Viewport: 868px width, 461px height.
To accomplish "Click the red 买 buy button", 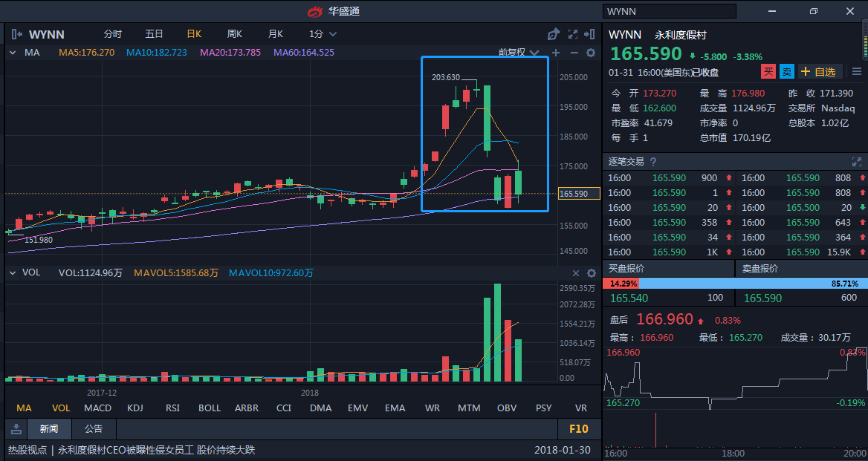I will coord(768,71).
